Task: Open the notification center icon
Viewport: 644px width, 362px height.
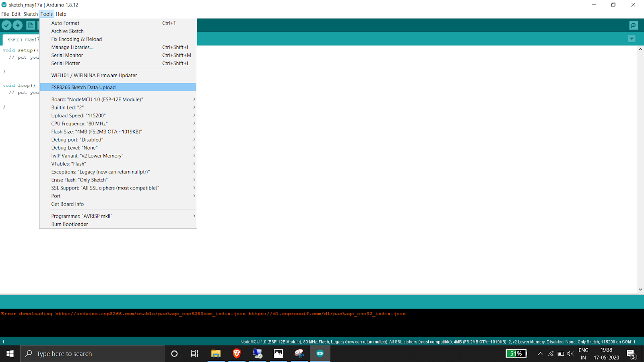Action: coord(631,354)
